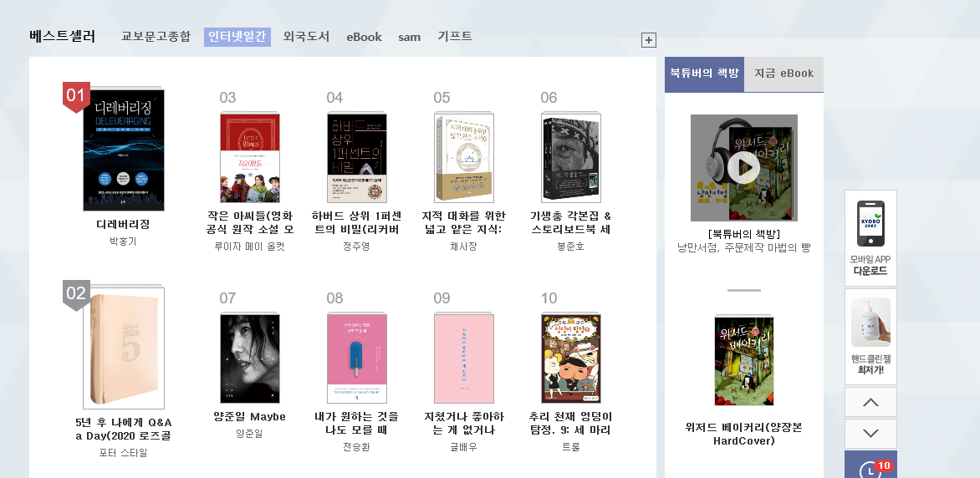Open the 기프트 tab
980x478 pixels.
click(454, 36)
